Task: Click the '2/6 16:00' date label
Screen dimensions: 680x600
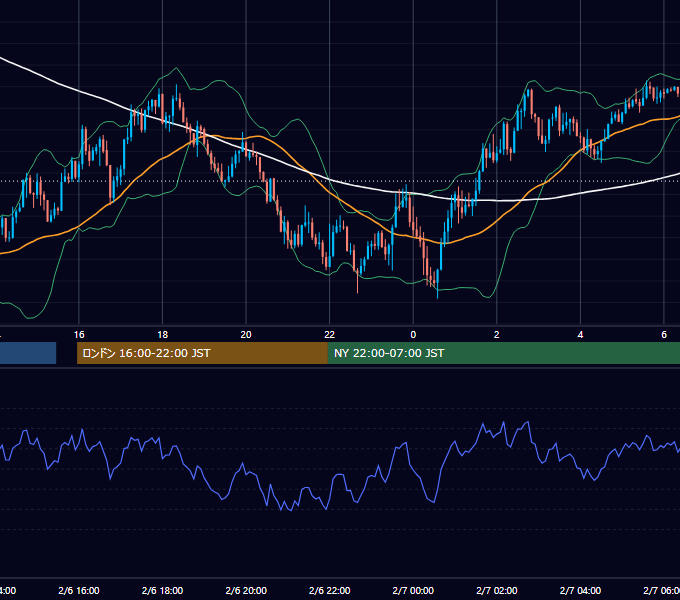Action: pos(79,590)
